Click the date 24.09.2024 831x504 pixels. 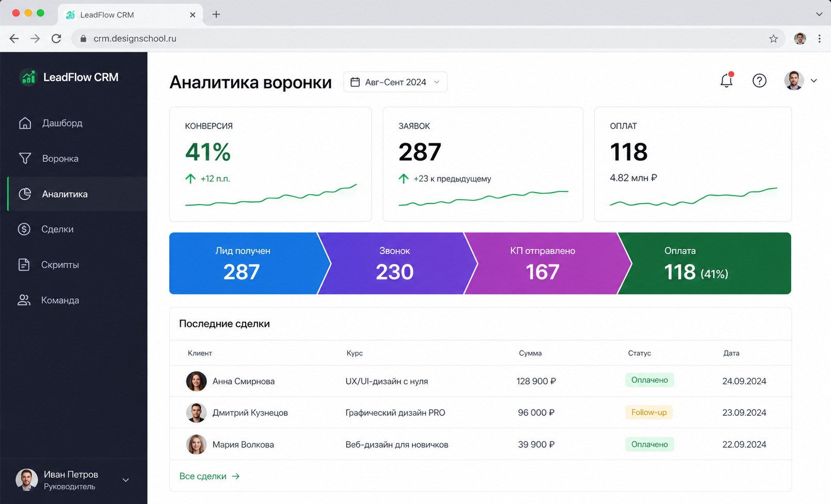tap(744, 381)
